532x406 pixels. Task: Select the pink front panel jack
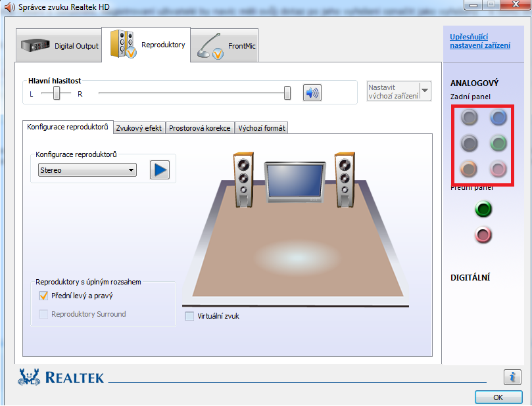coord(483,235)
